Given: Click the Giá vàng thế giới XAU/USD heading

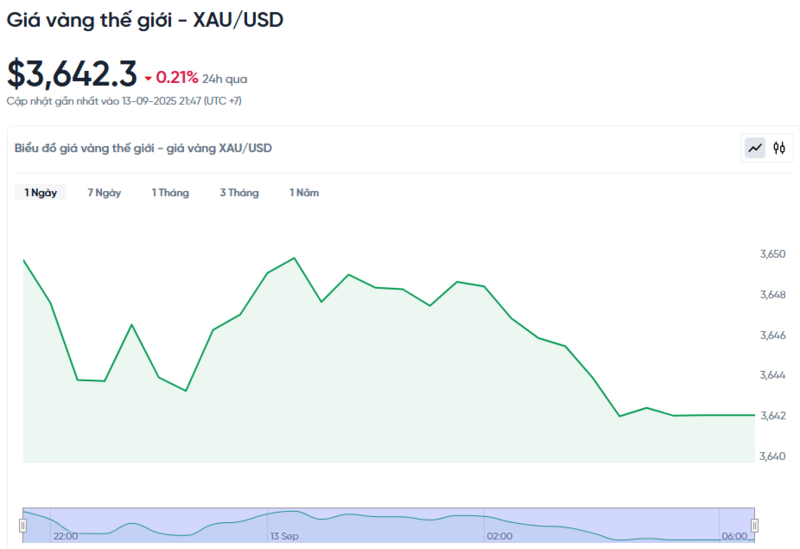Looking at the screenshot, I should (x=145, y=19).
